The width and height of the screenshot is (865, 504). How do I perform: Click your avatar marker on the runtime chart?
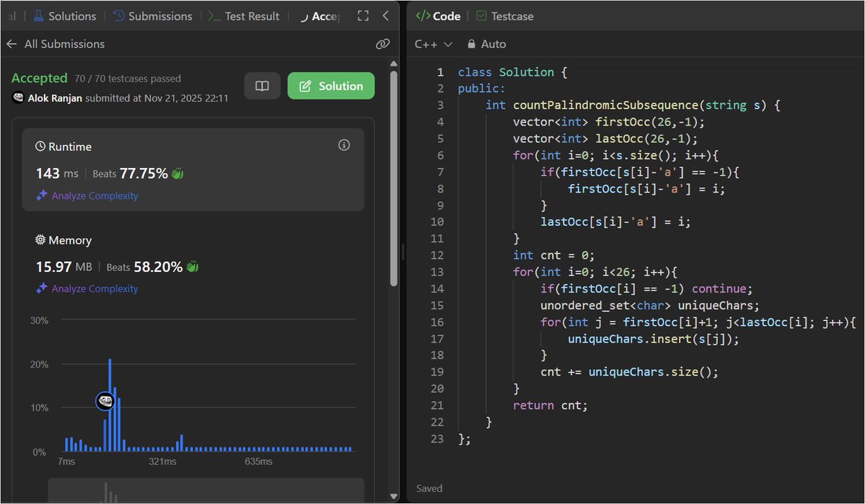click(x=105, y=400)
